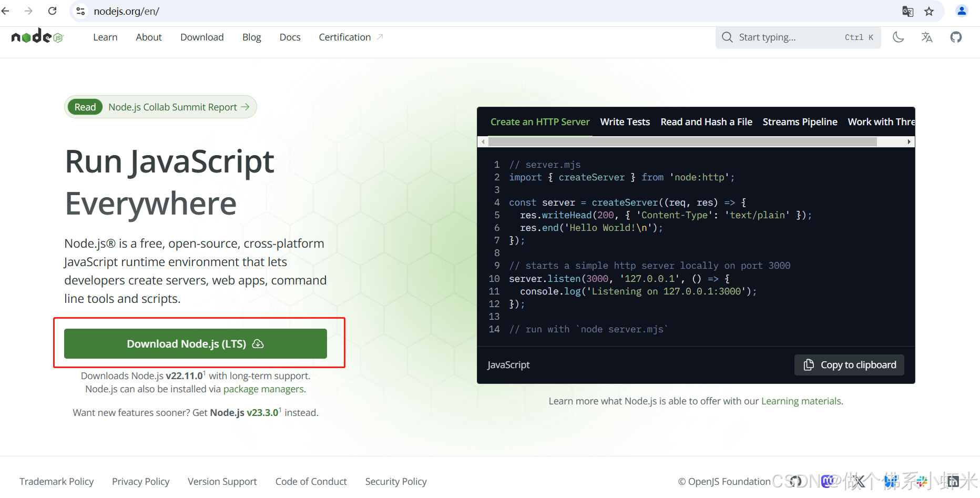This screenshot has height=498, width=980.
Task: Select the Streams Pipeline tab
Action: 800,122
